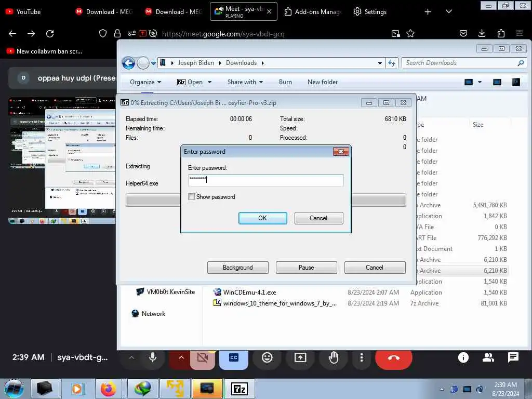Open VM0b0t KevinSite in navigation pane
The height and width of the screenshot is (399, 532).
(x=166, y=292)
